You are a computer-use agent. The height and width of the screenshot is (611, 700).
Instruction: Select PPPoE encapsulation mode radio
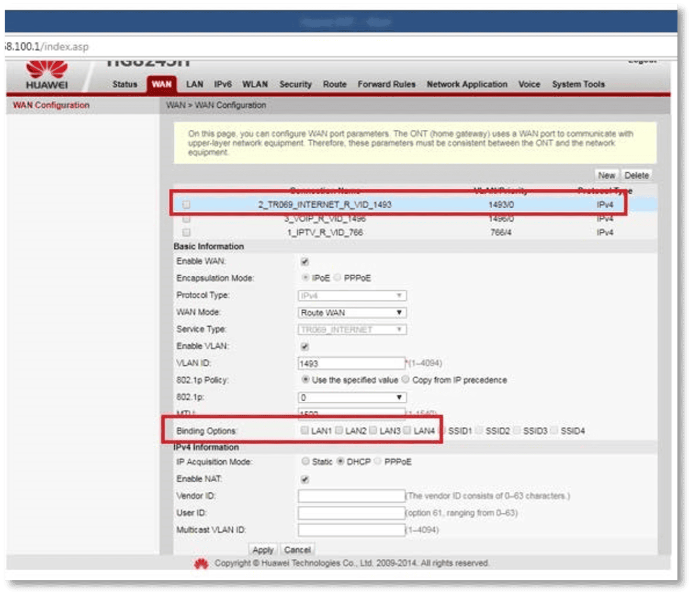(337, 278)
